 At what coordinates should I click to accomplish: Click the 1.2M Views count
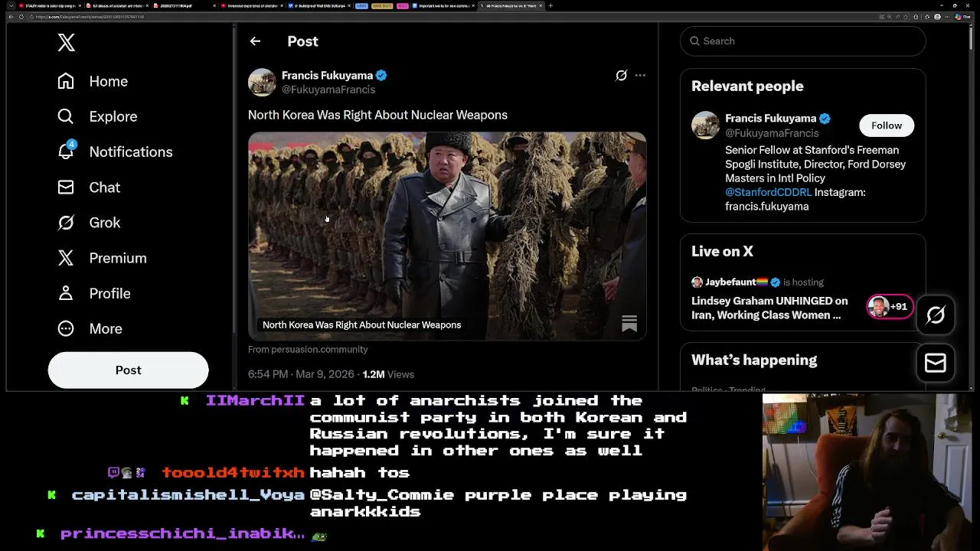388,374
